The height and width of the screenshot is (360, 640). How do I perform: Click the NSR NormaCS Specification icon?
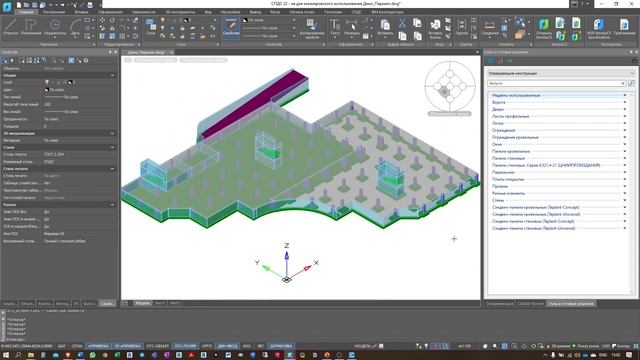[x=599, y=29]
